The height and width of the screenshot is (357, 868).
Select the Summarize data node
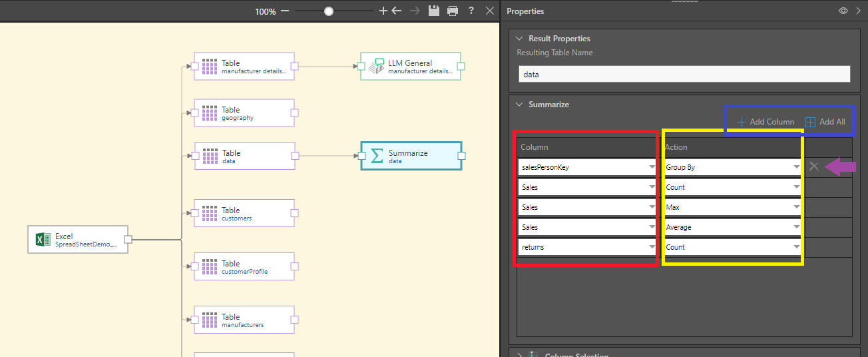pyautogui.click(x=411, y=156)
